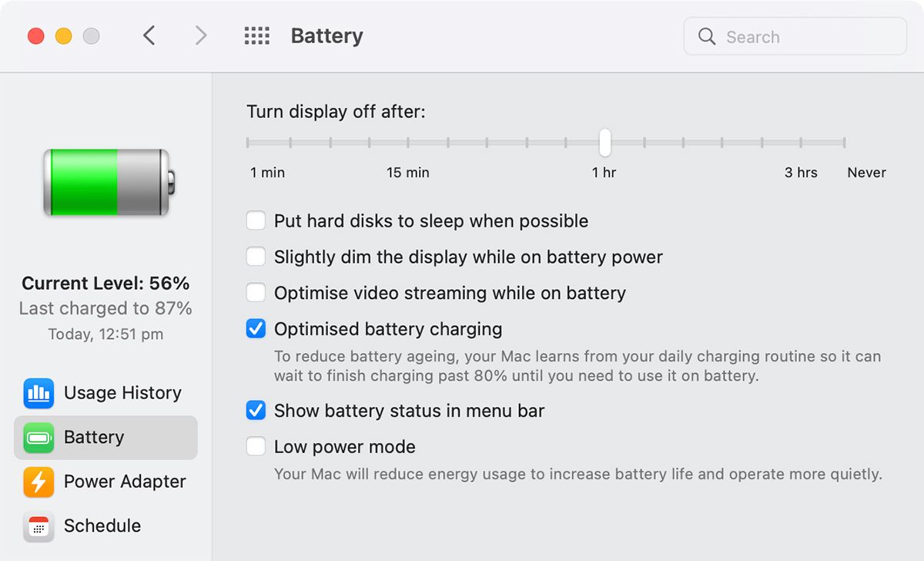Uncheck Show battery status in menu bar

tap(256, 411)
